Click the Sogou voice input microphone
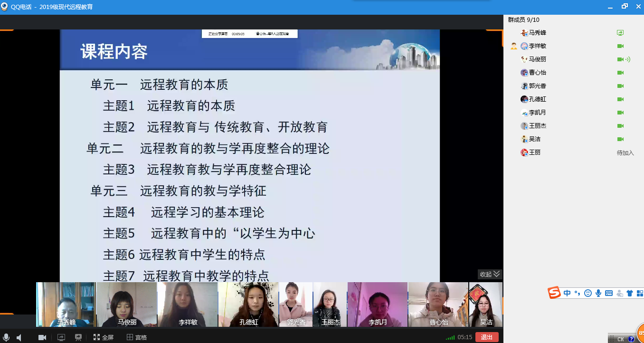This screenshot has width=644, height=343. (598, 293)
